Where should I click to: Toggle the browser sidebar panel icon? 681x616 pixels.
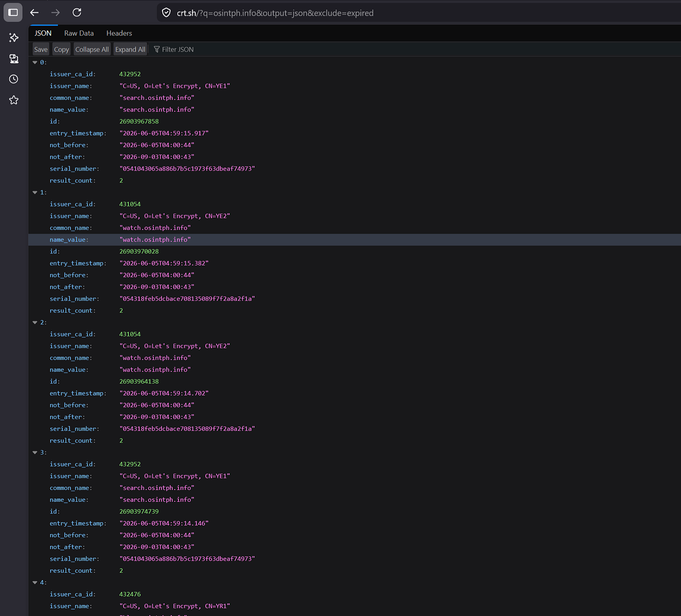13,13
